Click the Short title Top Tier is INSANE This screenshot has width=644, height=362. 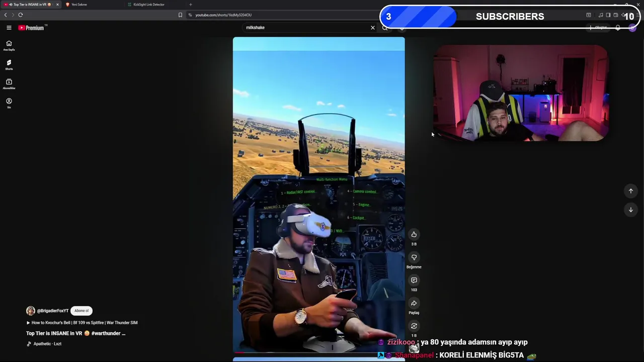tap(54, 333)
